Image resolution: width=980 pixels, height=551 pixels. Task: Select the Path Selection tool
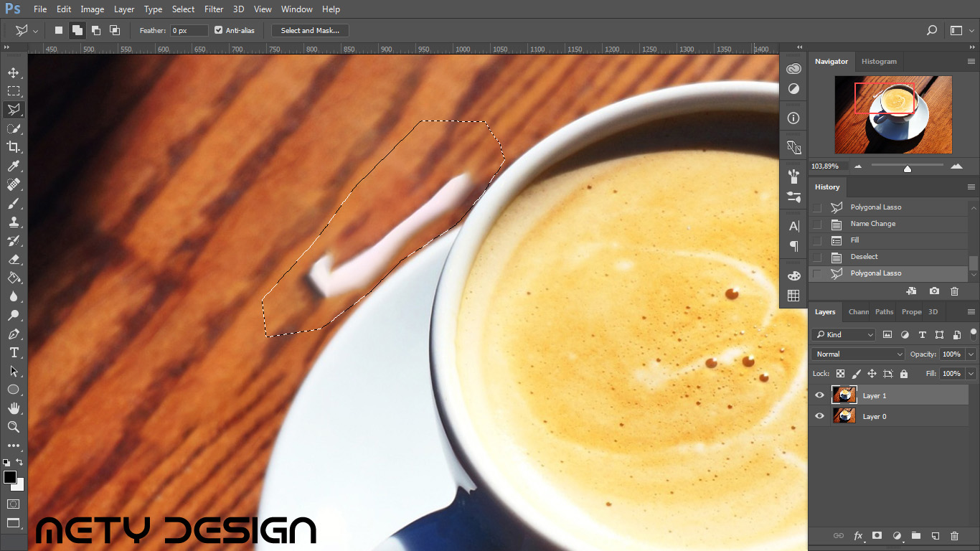14,371
